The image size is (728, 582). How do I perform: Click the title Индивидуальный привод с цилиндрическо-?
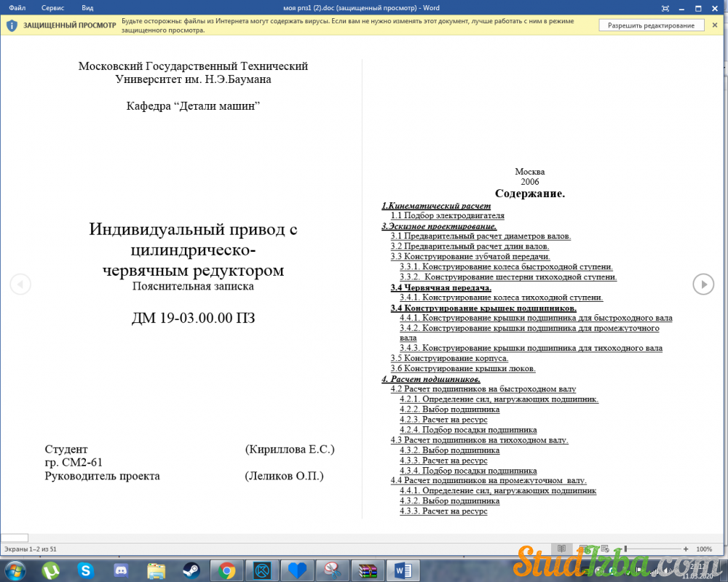click(193, 239)
